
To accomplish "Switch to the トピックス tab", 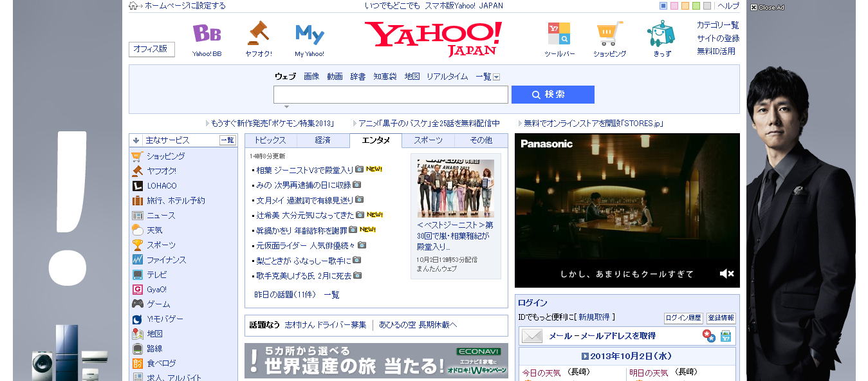I will pyautogui.click(x=270, y=140).
